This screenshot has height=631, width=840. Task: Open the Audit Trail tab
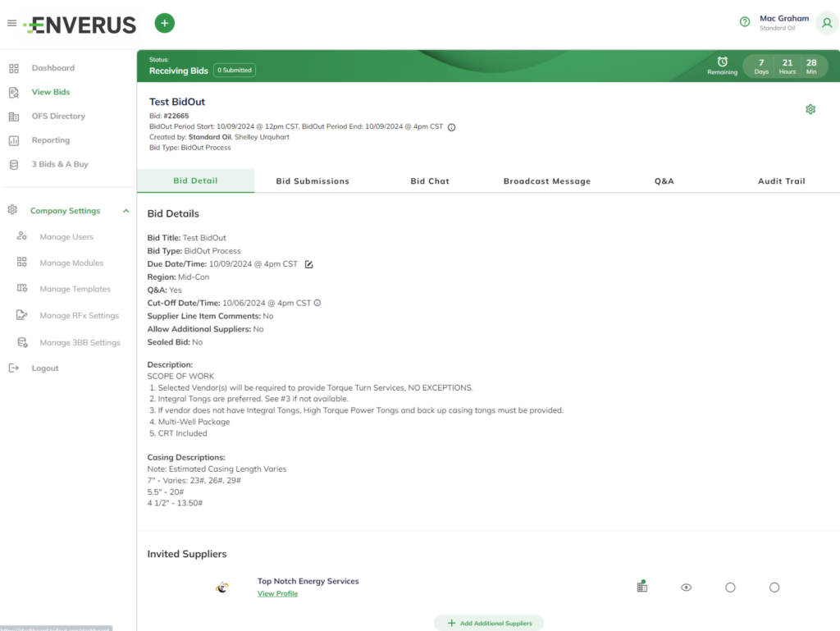point(781,181)
